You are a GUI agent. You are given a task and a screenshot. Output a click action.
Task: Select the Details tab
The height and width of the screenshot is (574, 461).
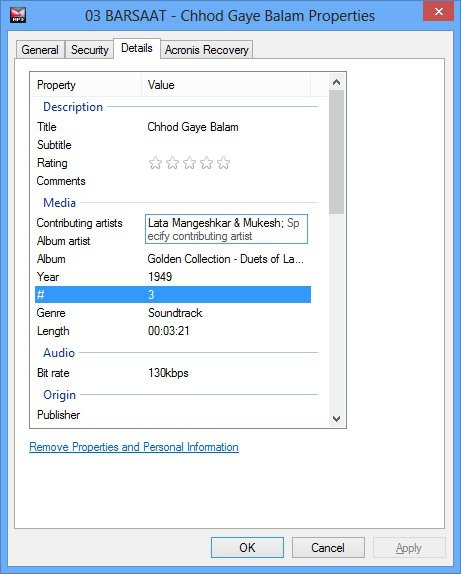(137, 48)
